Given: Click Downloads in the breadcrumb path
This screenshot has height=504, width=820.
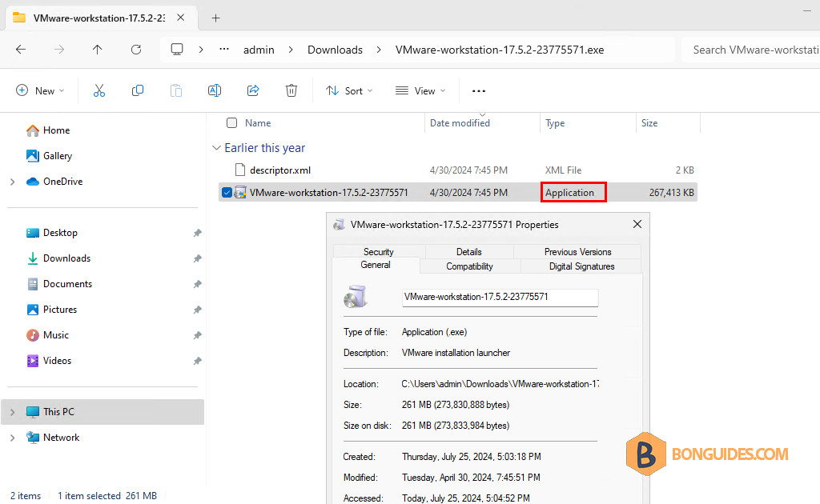Looking at the screenshot, I should coord(335,50).
